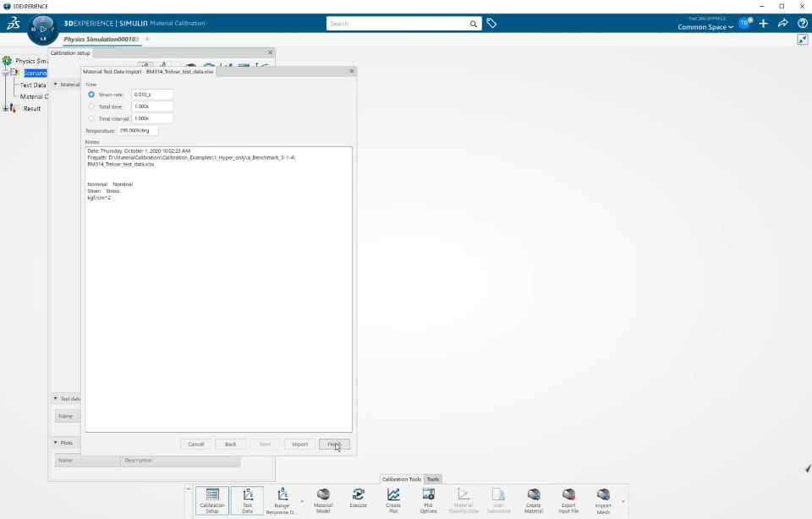The image size is (812, 519).
Task: Collapse the Test data section
Action: 56,399
